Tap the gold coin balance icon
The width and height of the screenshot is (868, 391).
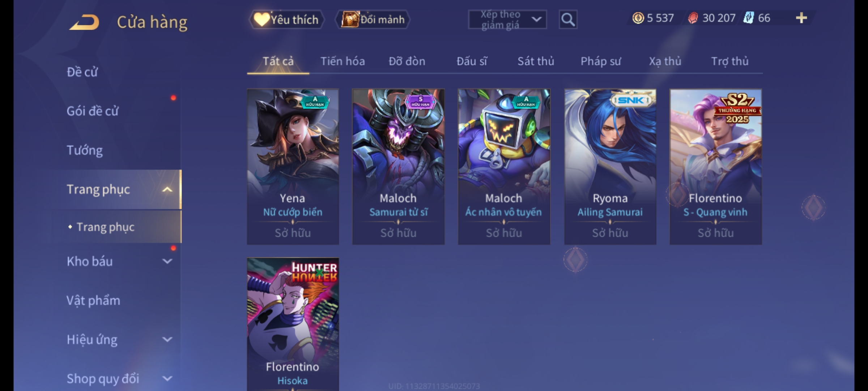click(x=638, y=18)
